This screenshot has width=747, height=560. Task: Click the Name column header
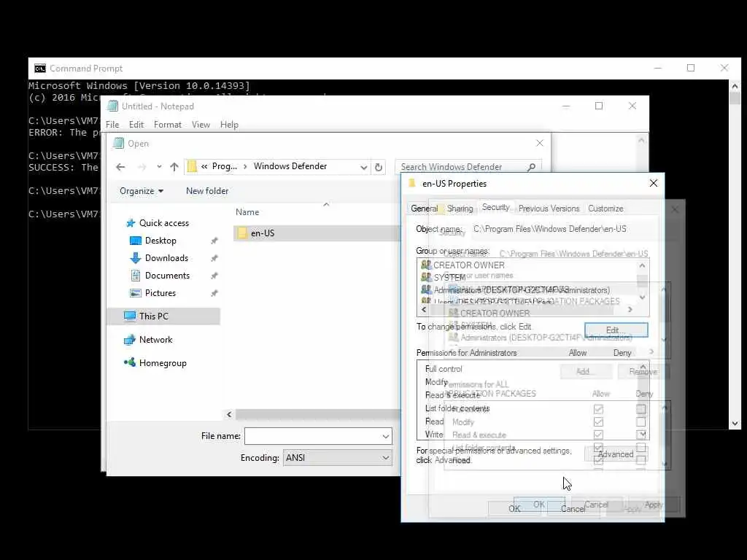(247, 212)
